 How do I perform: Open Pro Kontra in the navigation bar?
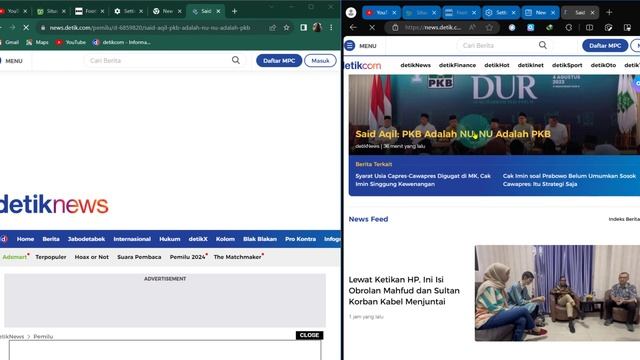click(x=300, y=239)
